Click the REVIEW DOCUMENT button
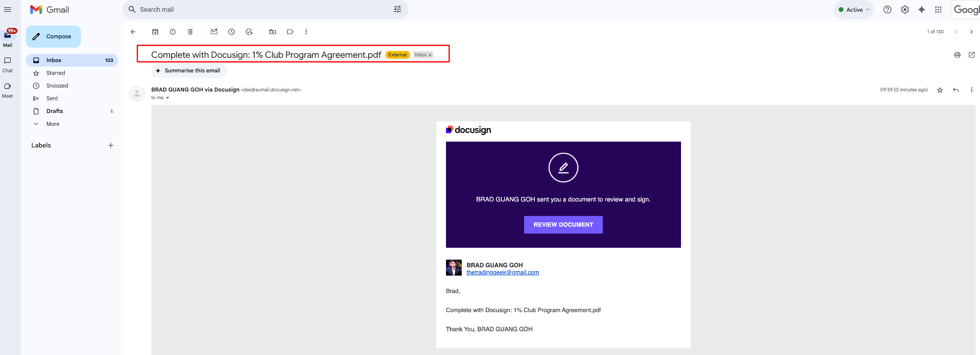This screenshot has width=980, height=355. pos(563,225)
